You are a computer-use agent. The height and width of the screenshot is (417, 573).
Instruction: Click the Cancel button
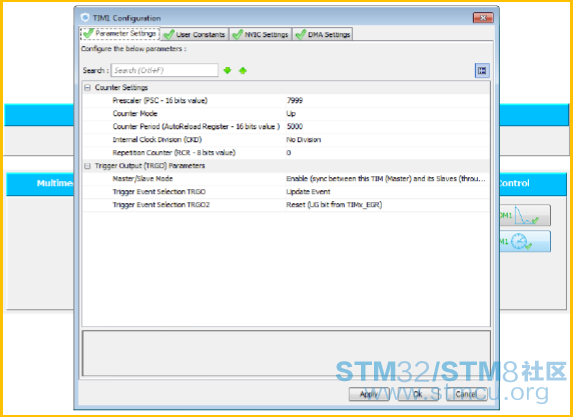pyautogui.click(x=467, y=394)
